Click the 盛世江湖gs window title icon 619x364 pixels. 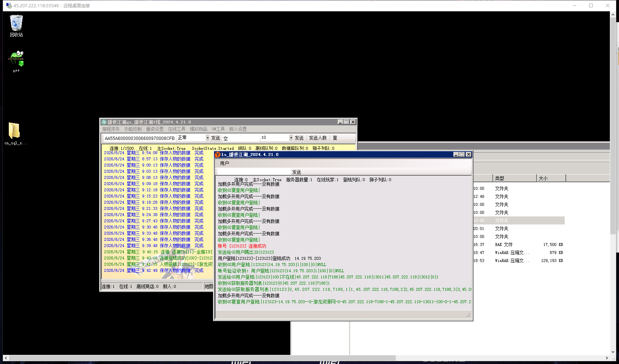(104, 122)
